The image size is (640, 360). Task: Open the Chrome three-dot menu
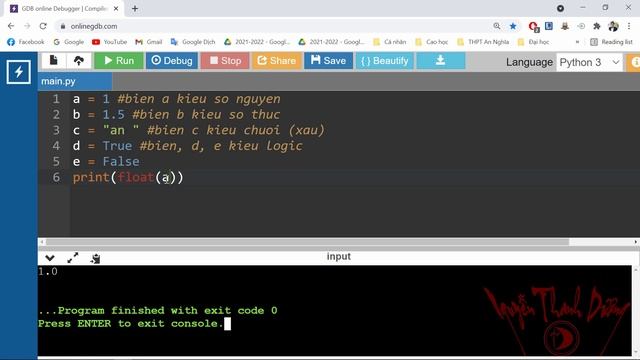[629, 26]
